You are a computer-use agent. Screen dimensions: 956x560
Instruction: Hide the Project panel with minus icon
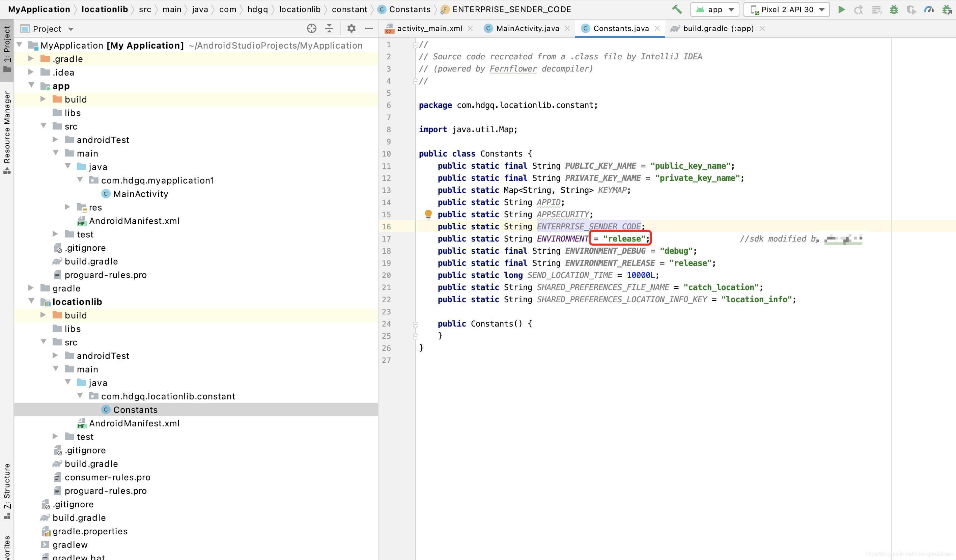[369, 28]
